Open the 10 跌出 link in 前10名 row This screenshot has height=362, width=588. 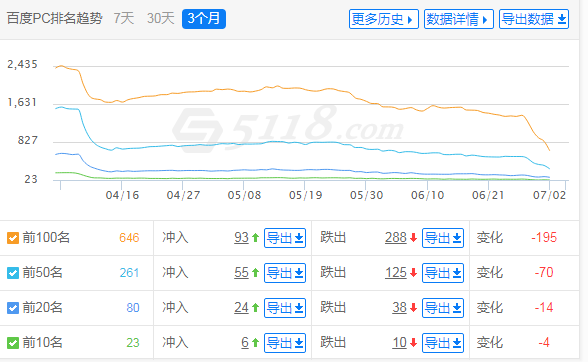[x=399, y=342]
